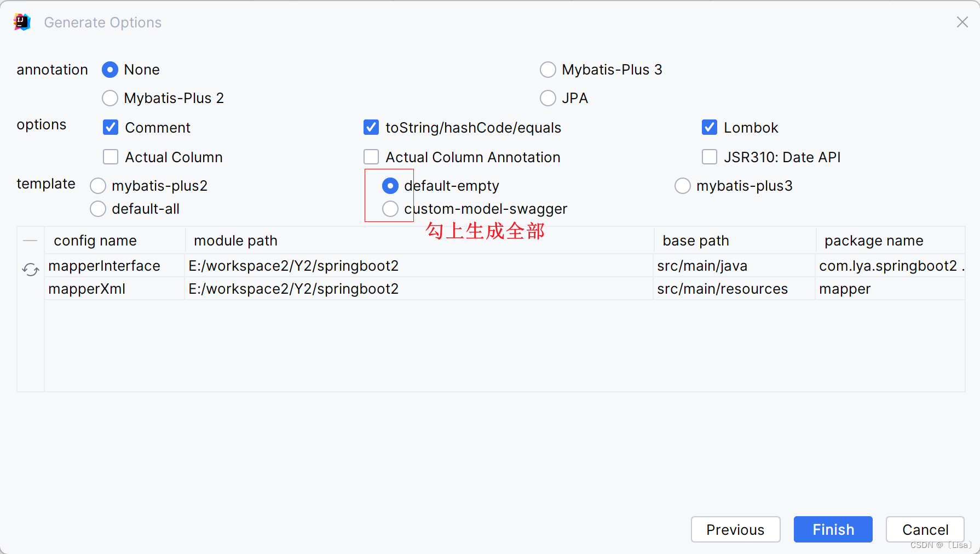
Task: Select the mybatis-plus3 template
Action: 682,186
